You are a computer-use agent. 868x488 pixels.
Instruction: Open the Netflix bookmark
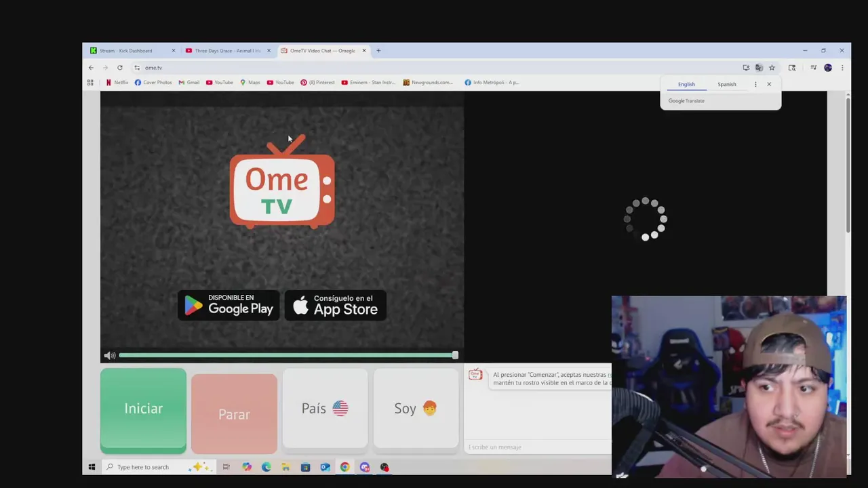[x=117, y=83]
